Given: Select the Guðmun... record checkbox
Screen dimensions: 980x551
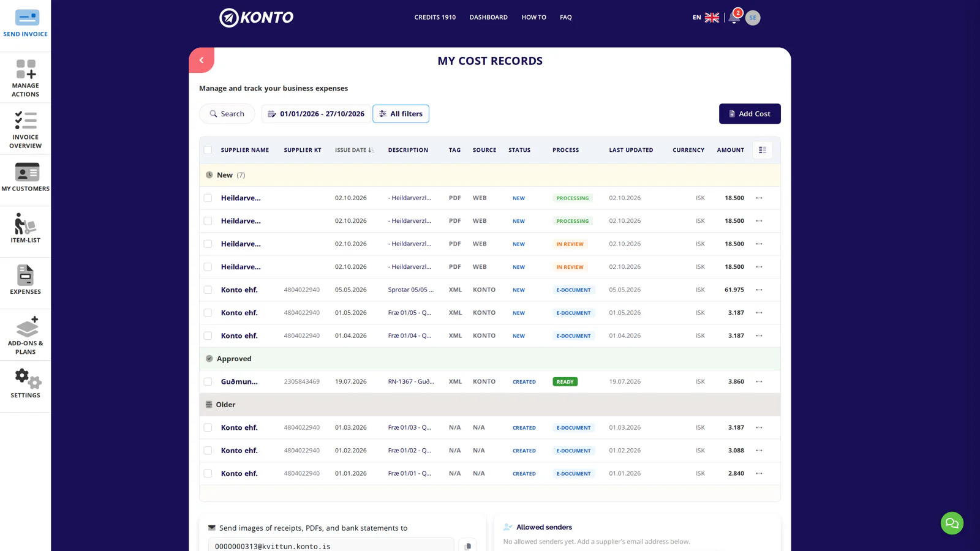Looking at the screenshot, I should point(208,381).
